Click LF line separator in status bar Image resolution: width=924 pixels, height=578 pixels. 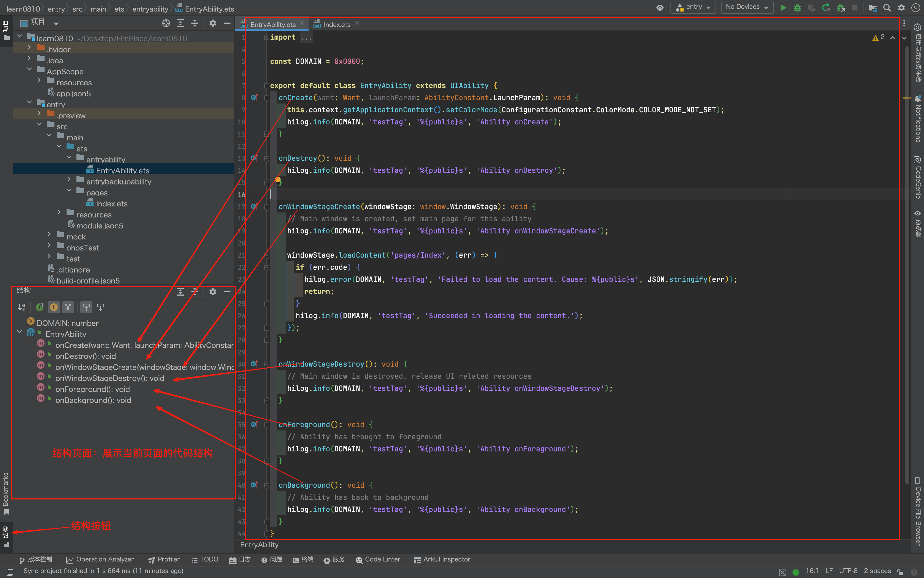829,571
